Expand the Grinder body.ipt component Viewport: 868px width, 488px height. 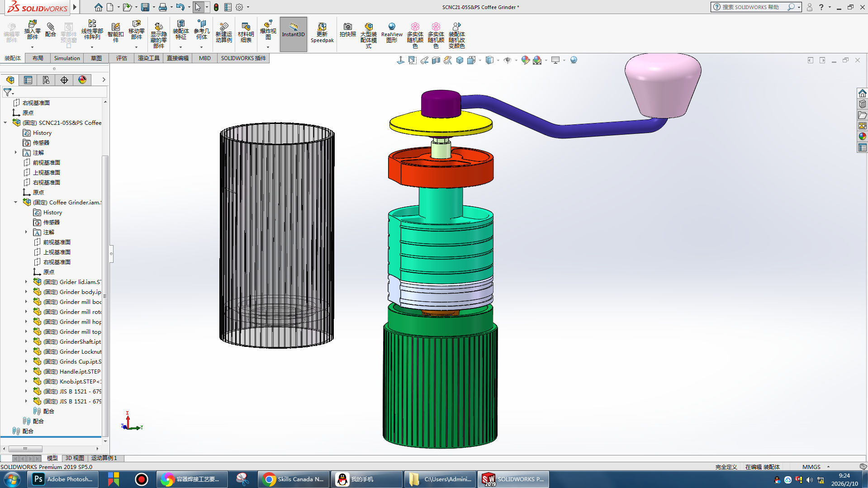tap(26, 292)
